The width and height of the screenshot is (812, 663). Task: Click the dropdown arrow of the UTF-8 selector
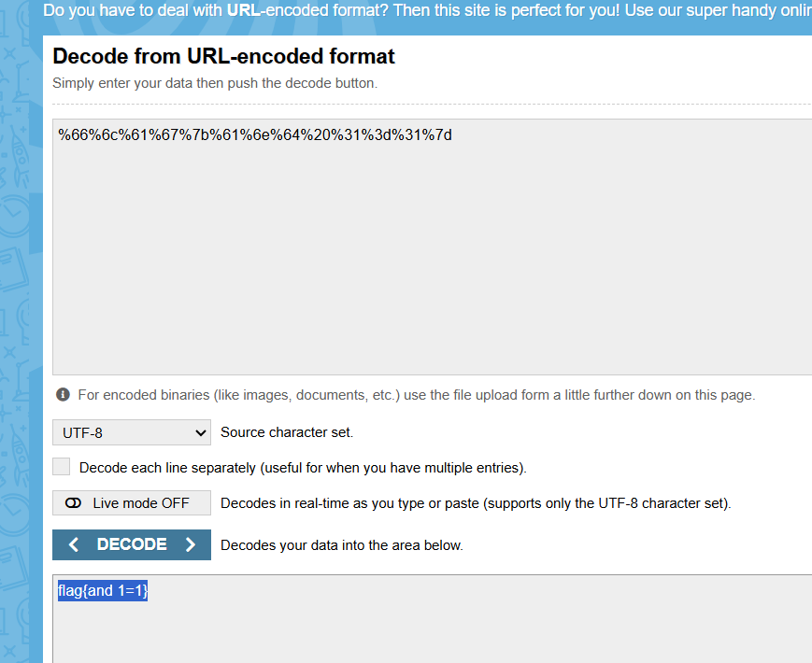tap(200, 432)
